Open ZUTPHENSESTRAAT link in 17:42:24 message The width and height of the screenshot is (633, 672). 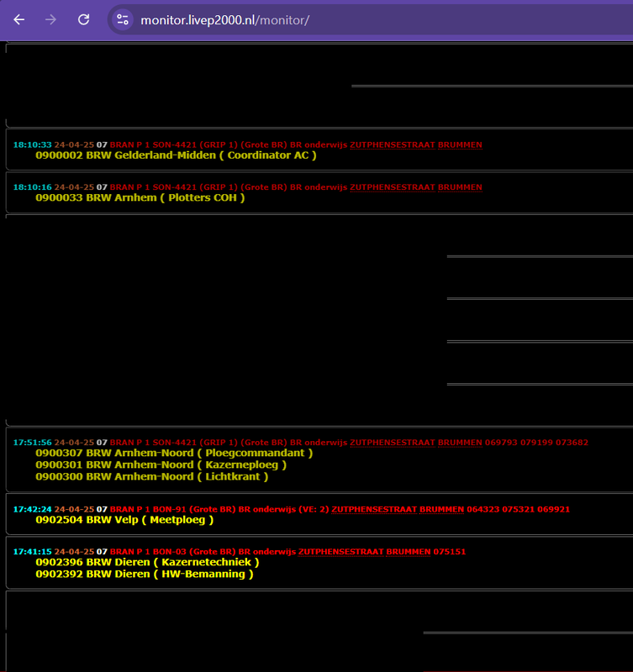374,509
